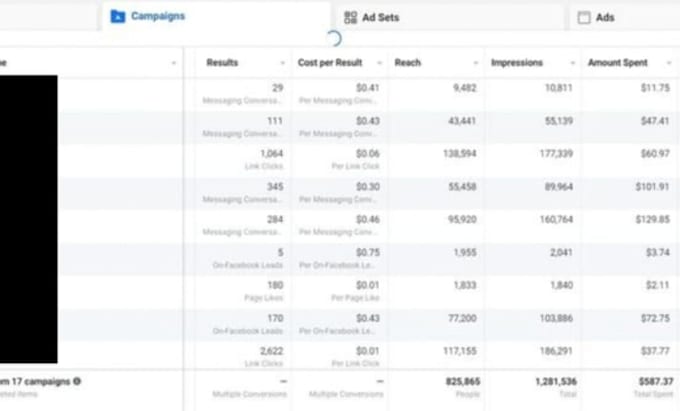Click the results value 29
The width and height of the screenshot is (680, 411).
pyautogui.click(x=278, y=88)
